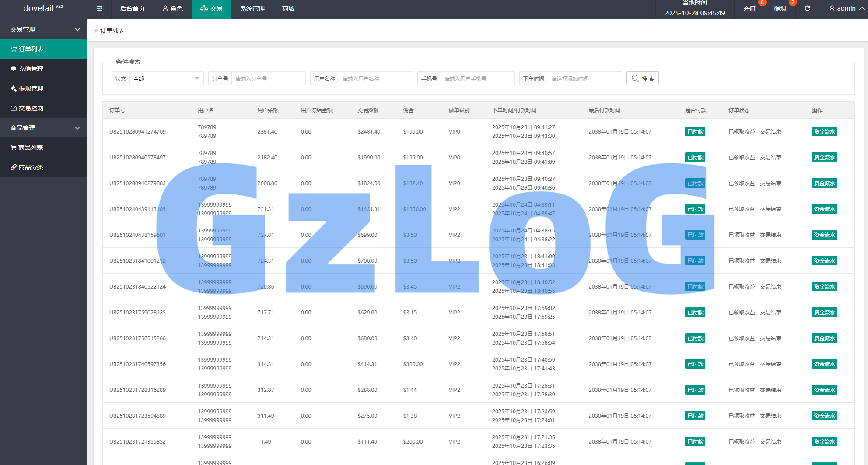868x465 pixels.
Task: Click the 搜索 search button
Action: [642, 79]
